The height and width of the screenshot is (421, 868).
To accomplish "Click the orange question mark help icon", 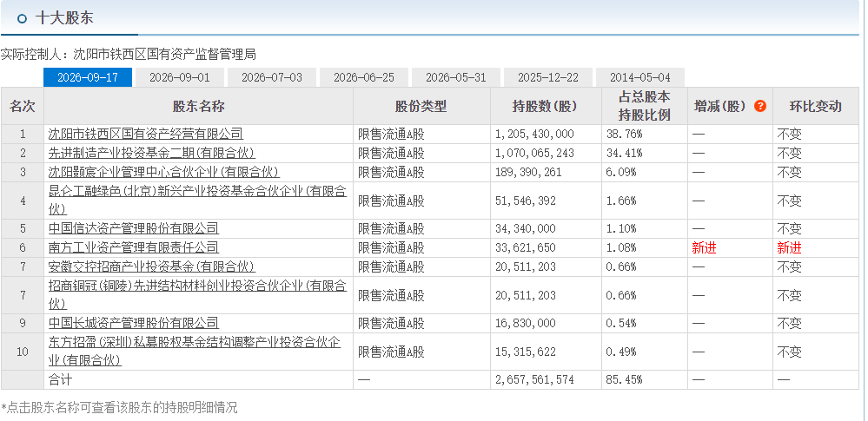I will (760, 106).
